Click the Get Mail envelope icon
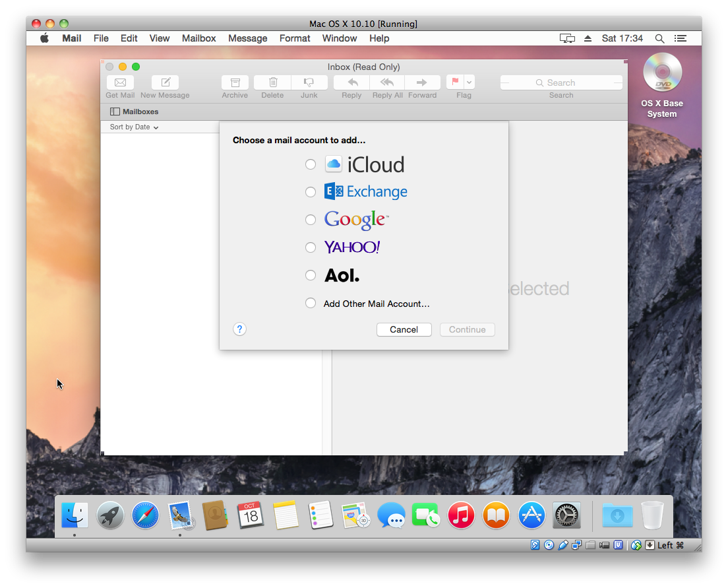728x588 pixels. point(120,82)
